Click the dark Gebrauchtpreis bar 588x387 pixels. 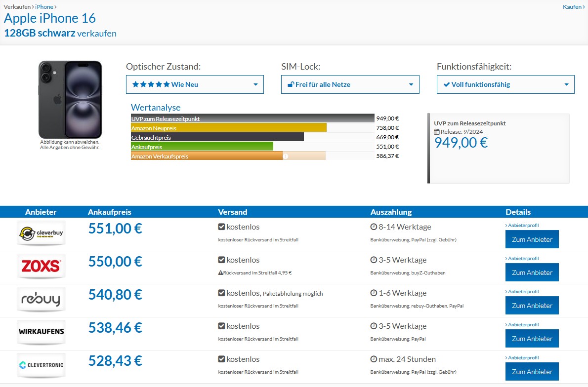pos(217,138)
